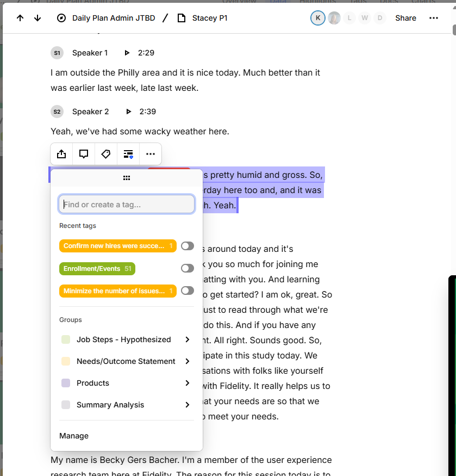
Task: Click the Stacey P1 breadcrumb title
Action: [x=210, y=18]
